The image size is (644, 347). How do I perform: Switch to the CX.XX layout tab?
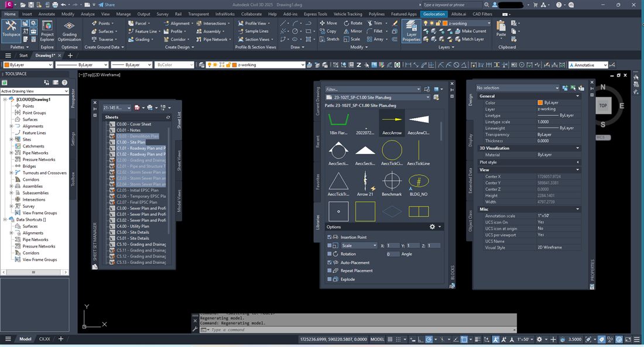coord(44,339)
